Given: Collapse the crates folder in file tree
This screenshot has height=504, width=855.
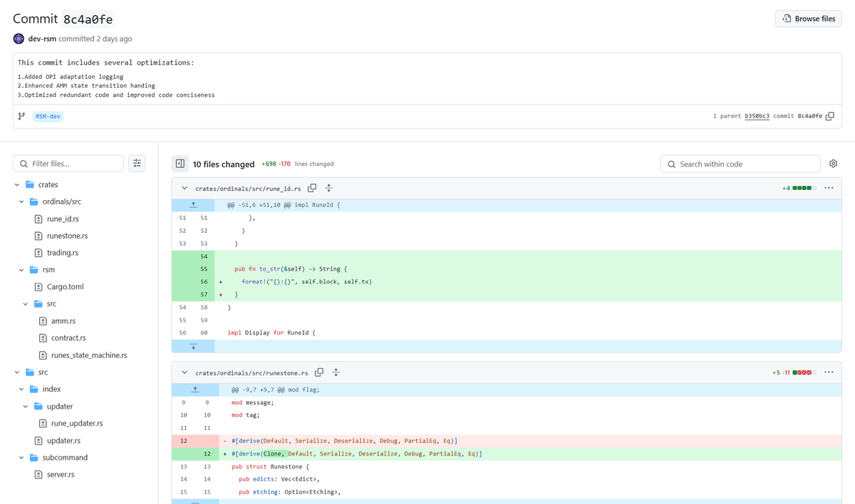Looking at the screenshot, I should point(16,184).
